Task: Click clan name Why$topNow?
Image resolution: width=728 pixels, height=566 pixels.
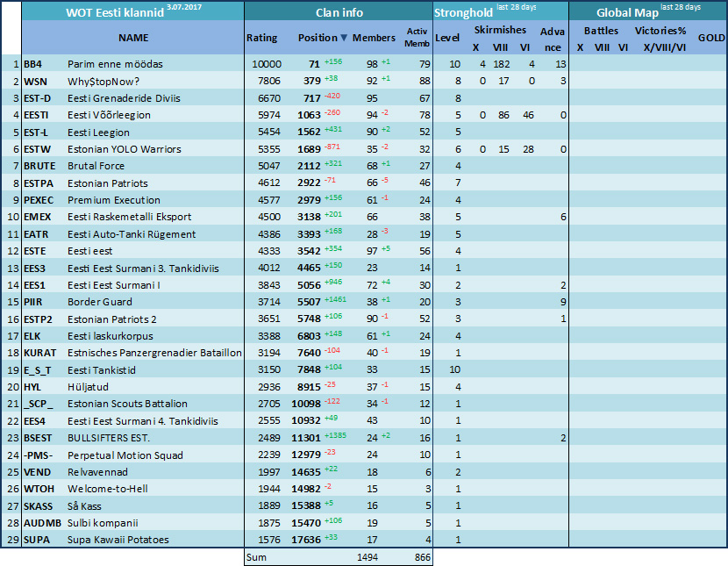Action: click(x=103, y=82)
